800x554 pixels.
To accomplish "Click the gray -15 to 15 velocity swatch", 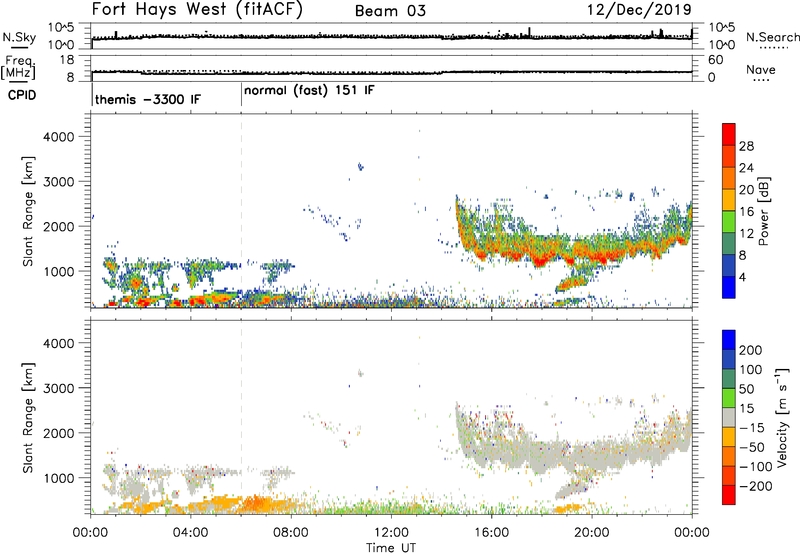I will coord(729,417).
